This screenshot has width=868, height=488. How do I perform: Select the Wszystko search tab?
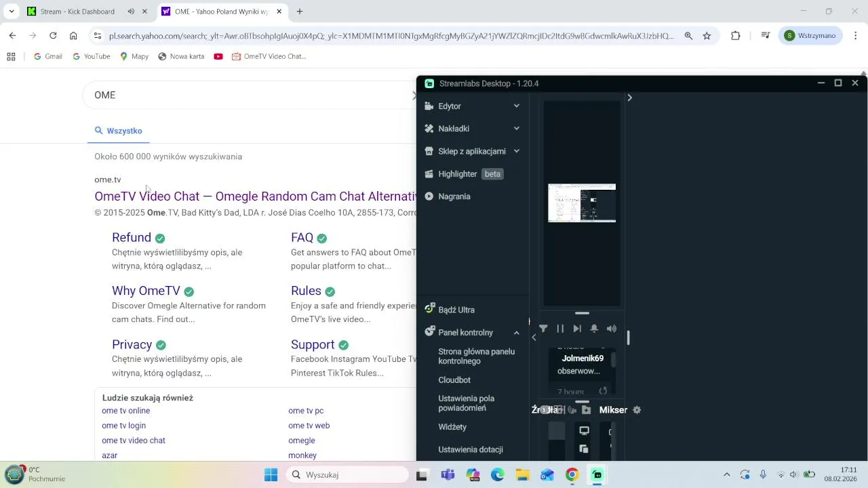pos(118,131)
